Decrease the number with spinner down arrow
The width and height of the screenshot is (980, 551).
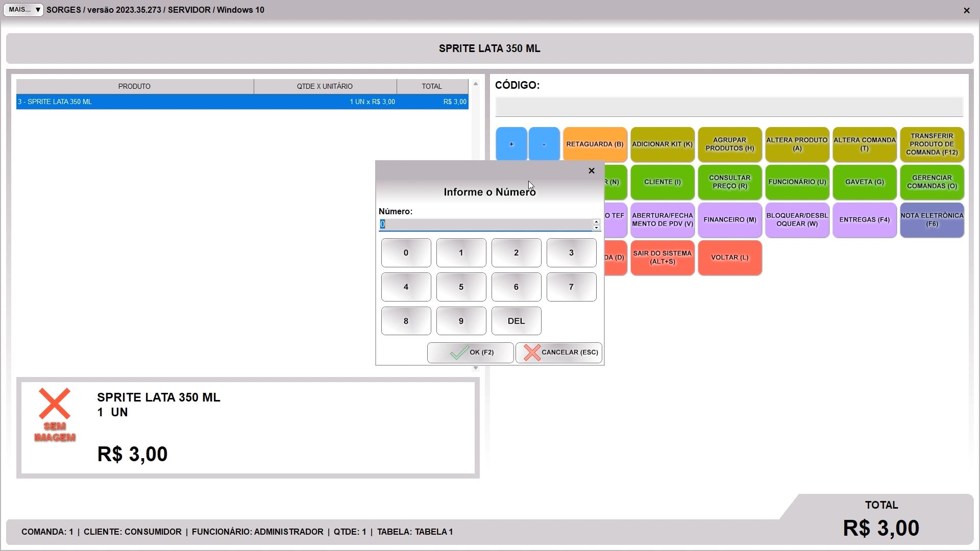pos(596,228)
